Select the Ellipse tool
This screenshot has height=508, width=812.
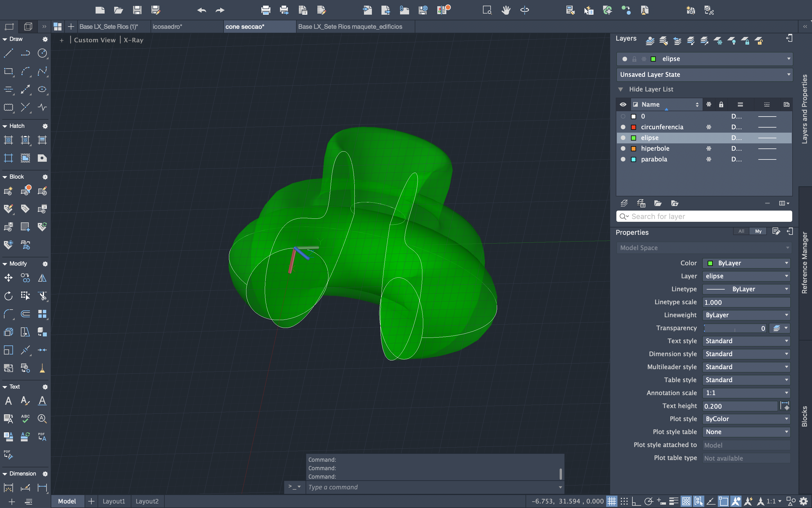(x=42, y=89)
